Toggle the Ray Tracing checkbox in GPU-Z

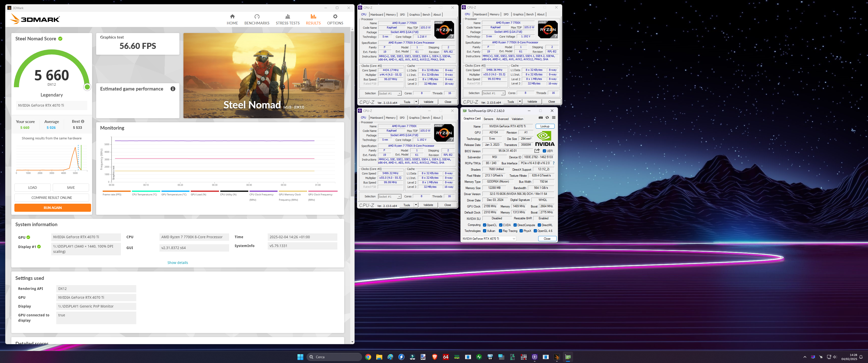(x=500, y=231)
